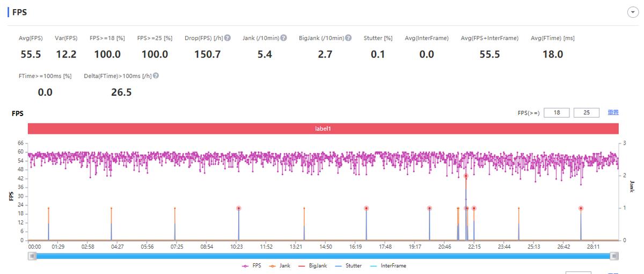This screenshot has height=274, width=644.
Task: Toggle the Jank series in chart legend
Action: tap(282, 266)
